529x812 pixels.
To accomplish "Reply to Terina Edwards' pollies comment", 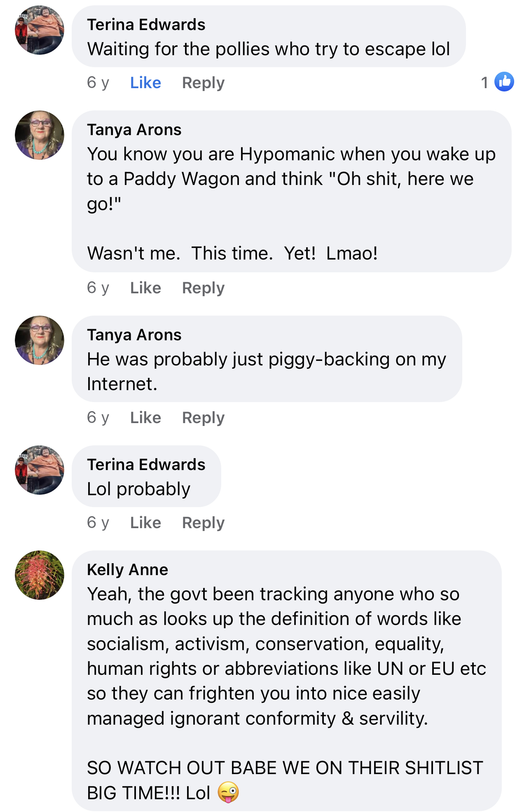I will tap(204, 83).
